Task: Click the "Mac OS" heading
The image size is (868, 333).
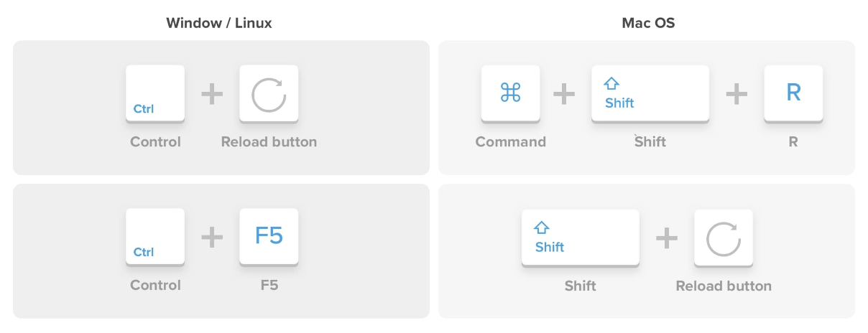Action: 648,23
